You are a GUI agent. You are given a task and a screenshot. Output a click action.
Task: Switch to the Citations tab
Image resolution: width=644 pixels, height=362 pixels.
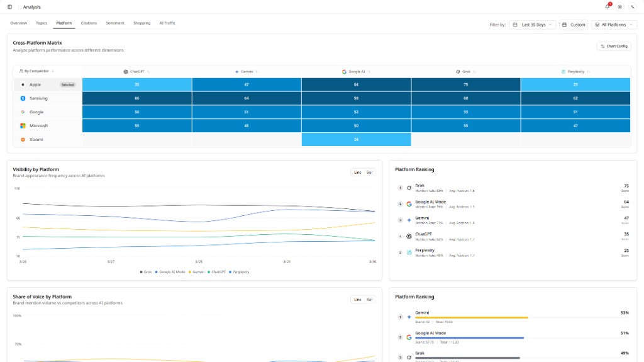pos(89,23)
